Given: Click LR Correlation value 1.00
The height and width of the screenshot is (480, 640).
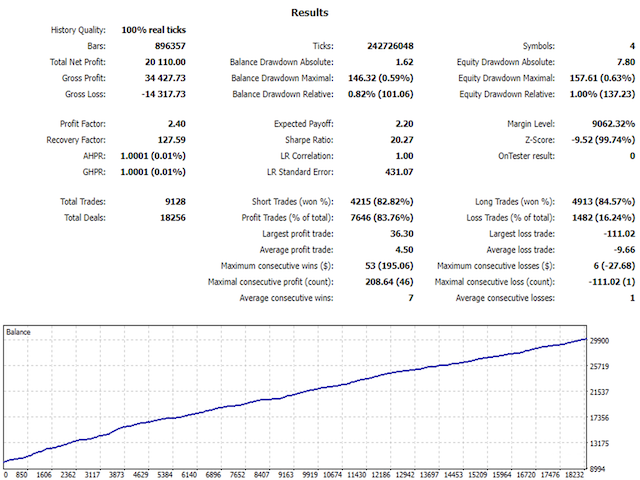Looking at the screenshot, I should click(x=404, y=156).
